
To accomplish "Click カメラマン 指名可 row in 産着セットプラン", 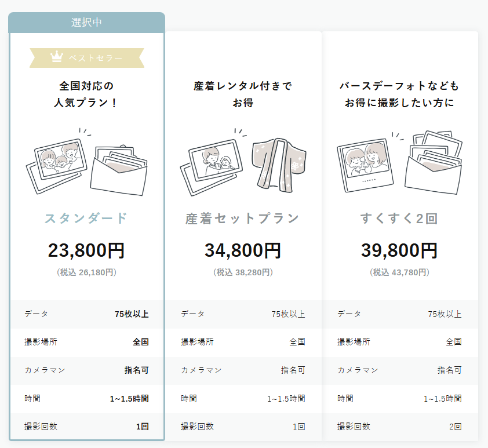I will 243,370.
